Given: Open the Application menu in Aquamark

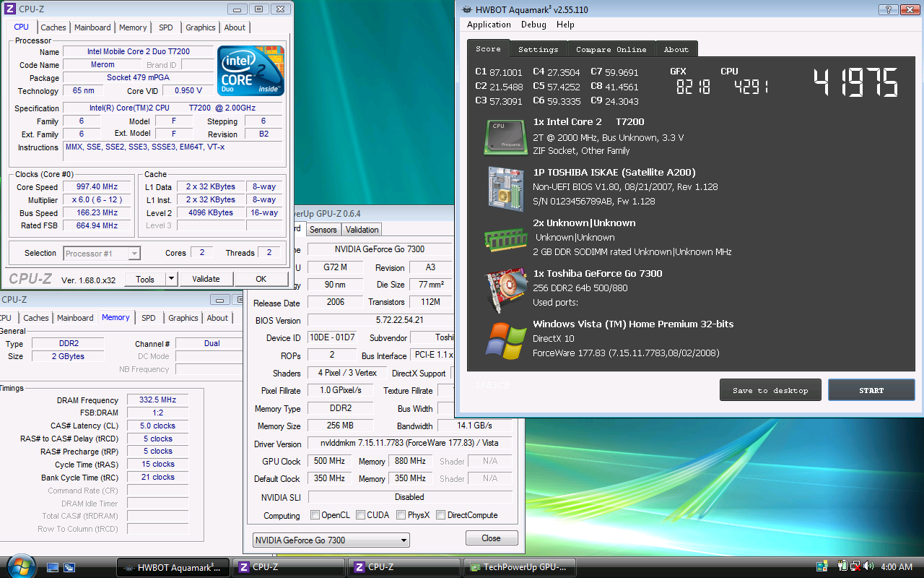Looking at the screenshot, I should [489, 25].
